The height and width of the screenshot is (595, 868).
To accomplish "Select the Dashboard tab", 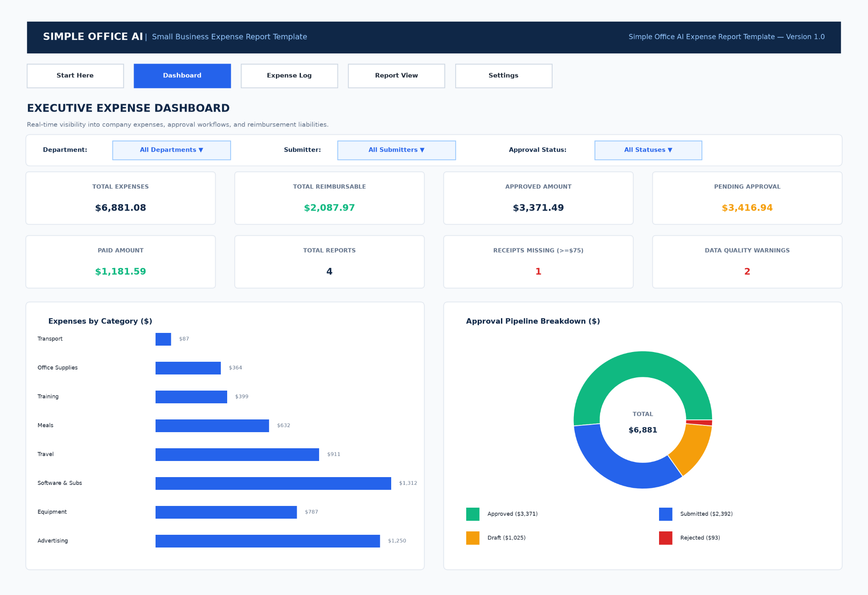I will tap(182, 76).
